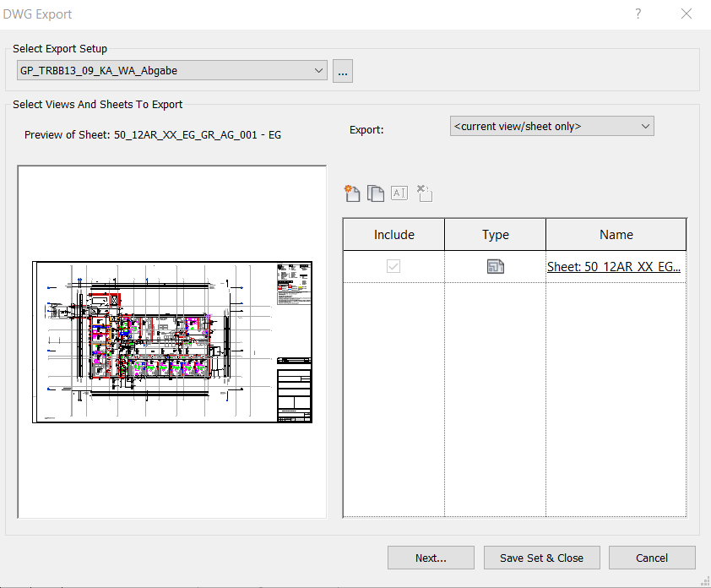Open export setup options via ellipsis button
This screenshot has width=711, height=588.
[342, 71]
